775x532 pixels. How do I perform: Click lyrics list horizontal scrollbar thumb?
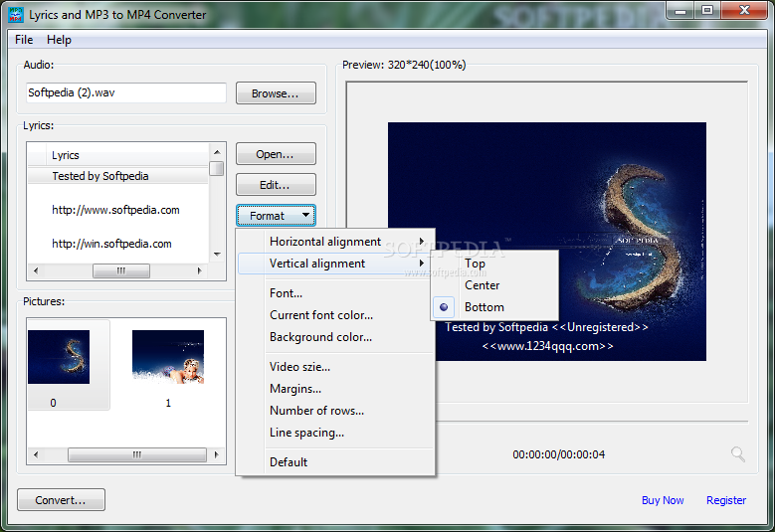point(121,270)
